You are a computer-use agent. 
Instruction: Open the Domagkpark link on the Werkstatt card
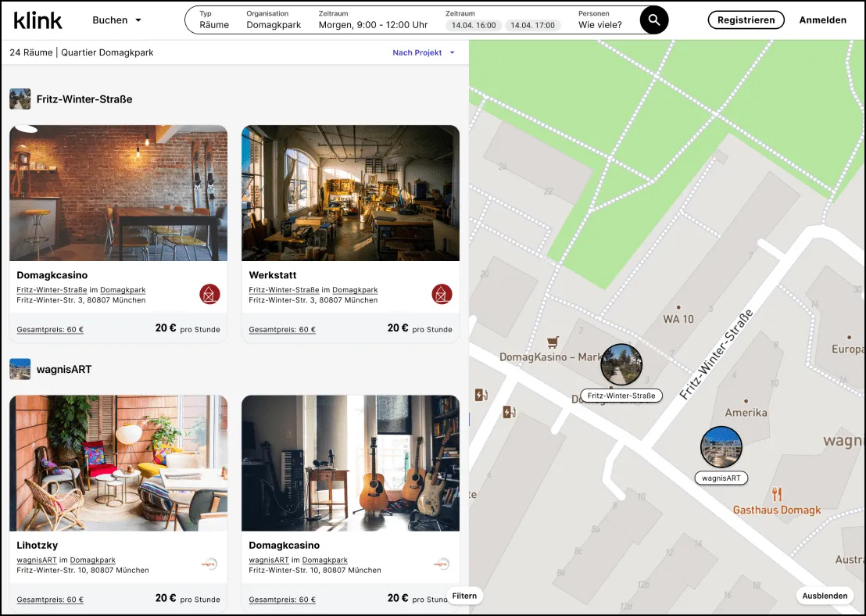click(x=355, y=289)
